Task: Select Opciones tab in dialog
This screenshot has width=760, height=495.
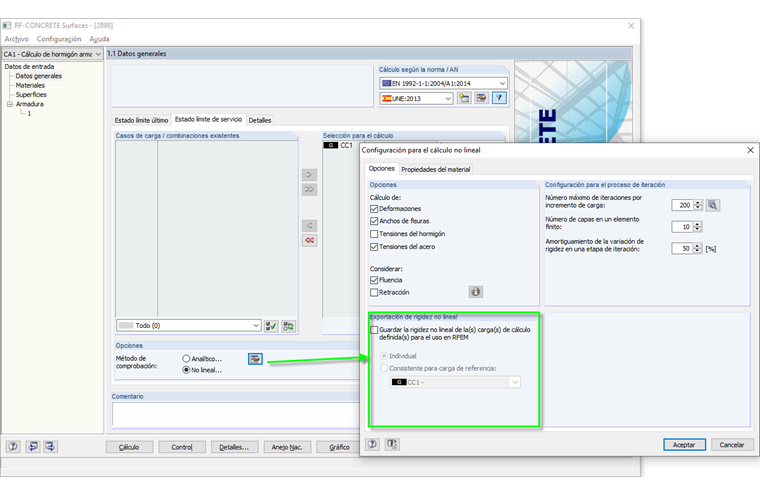Action: point(381,168)
